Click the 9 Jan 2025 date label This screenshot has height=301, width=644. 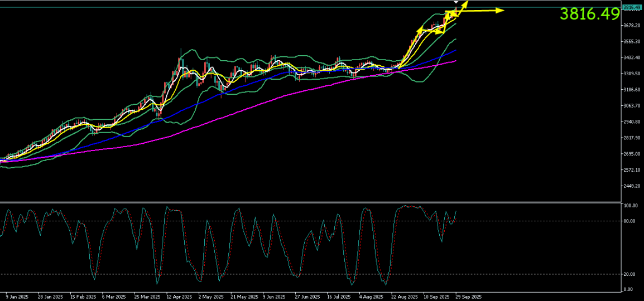click(17, 297)
